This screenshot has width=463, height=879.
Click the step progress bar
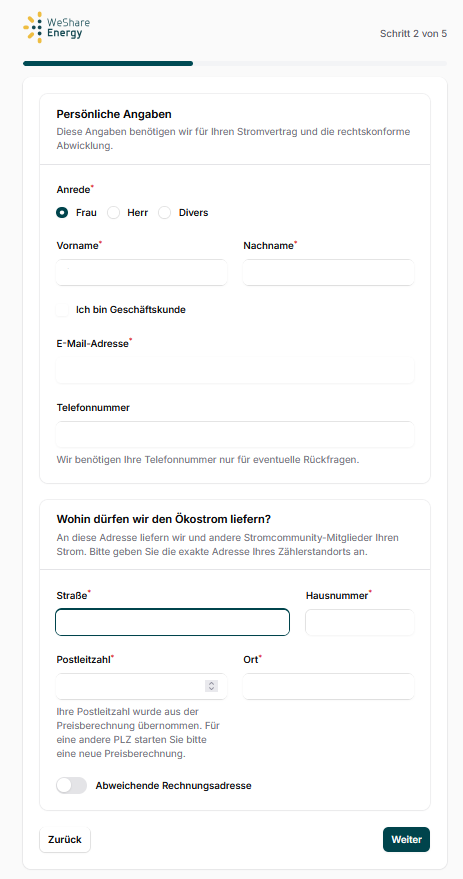point(235,63)
